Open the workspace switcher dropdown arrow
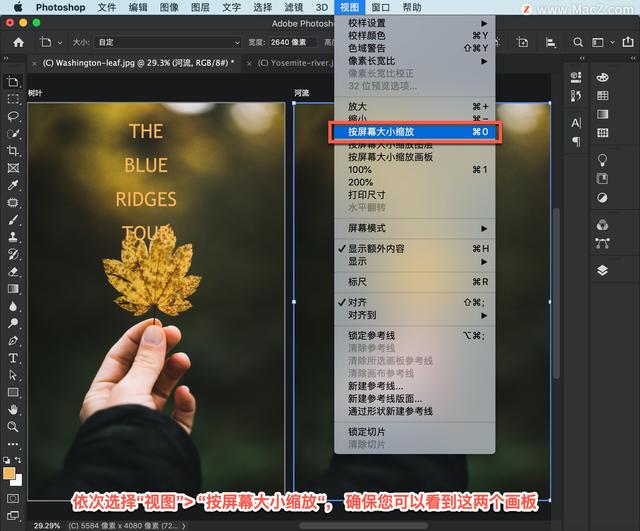 [x=612, y=42]
